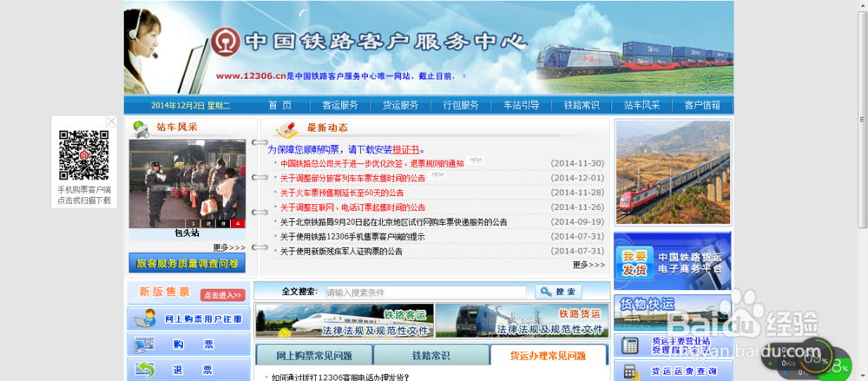Open 关于使用新版残疾军人证购票的公告
Screen dimensions: 868x381
point(341,251)
